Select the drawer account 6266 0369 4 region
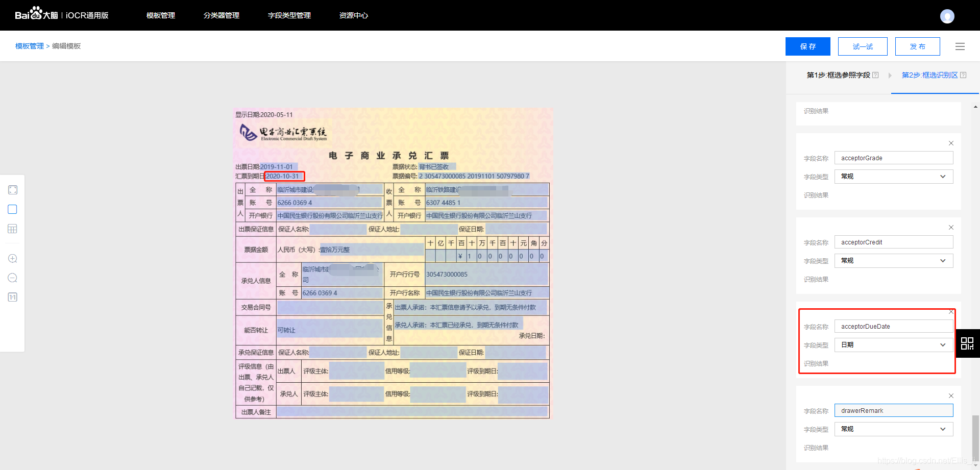Screen dimensions: 980x470 tap(329, 203)
